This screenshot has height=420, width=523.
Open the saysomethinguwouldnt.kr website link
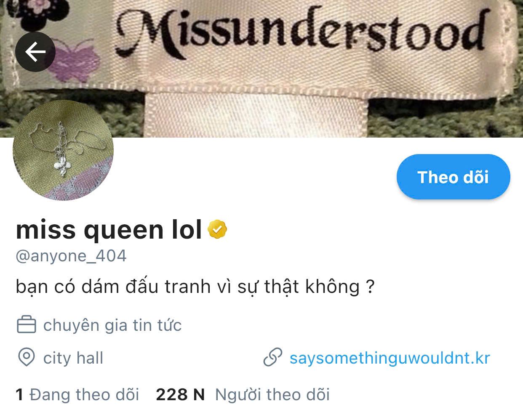[x=390, y=358]
